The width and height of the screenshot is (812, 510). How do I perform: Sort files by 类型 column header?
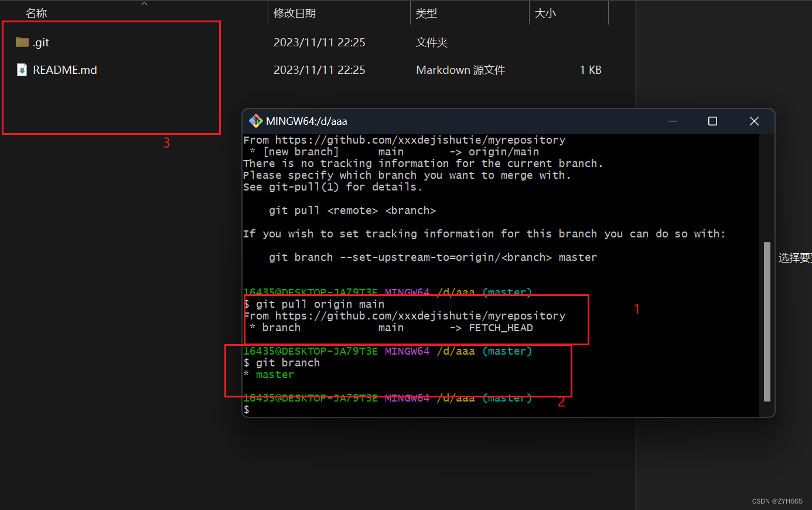click(427, 13)
